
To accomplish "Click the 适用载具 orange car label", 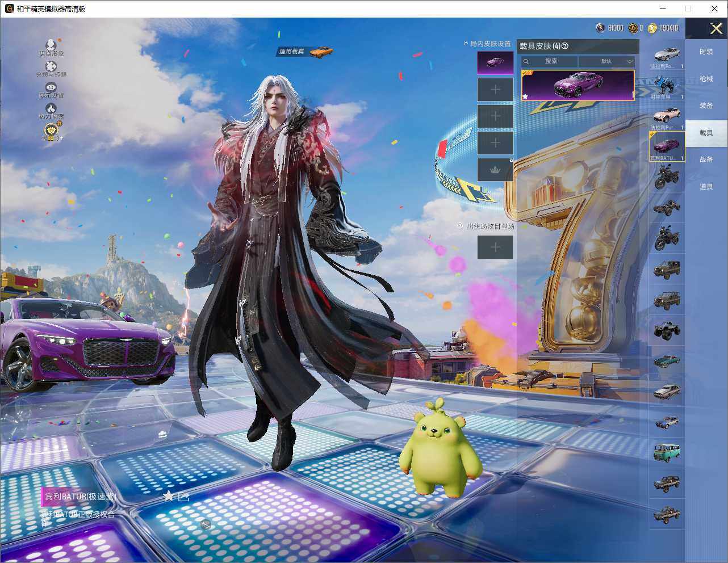I will (306, 52).
